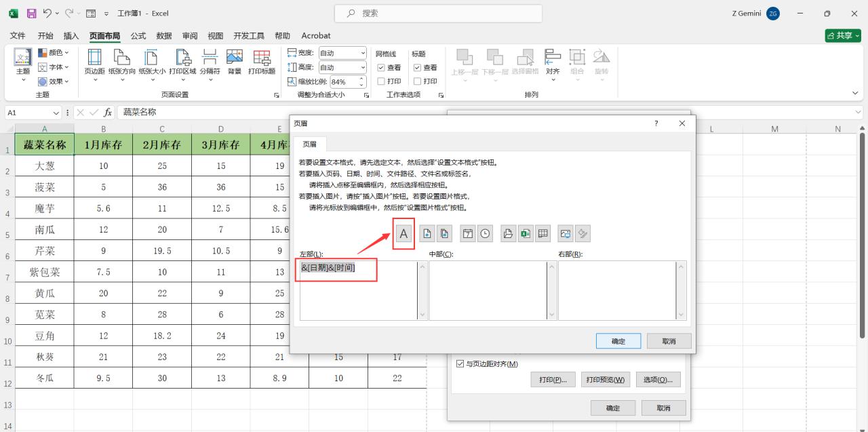Toggle 标题 打印 checkbox
Screen dimensions: 868x432
[417, 81]
